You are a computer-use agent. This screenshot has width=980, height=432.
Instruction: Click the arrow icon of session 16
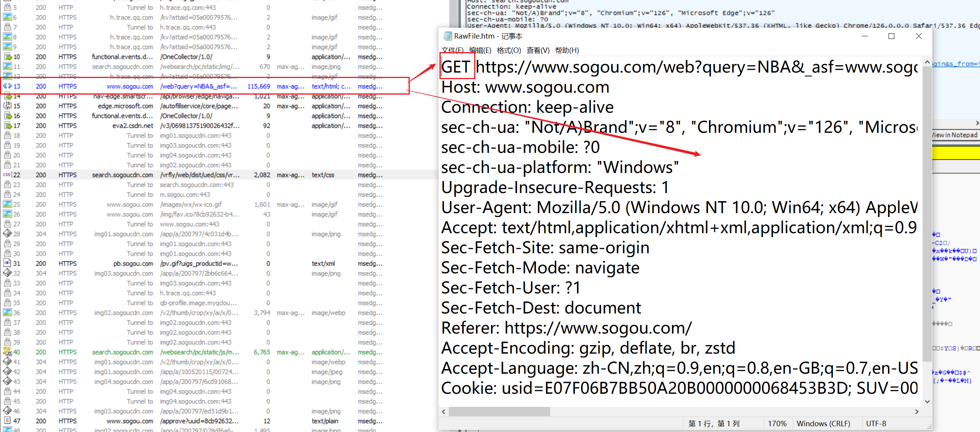[x=7, y=116]
